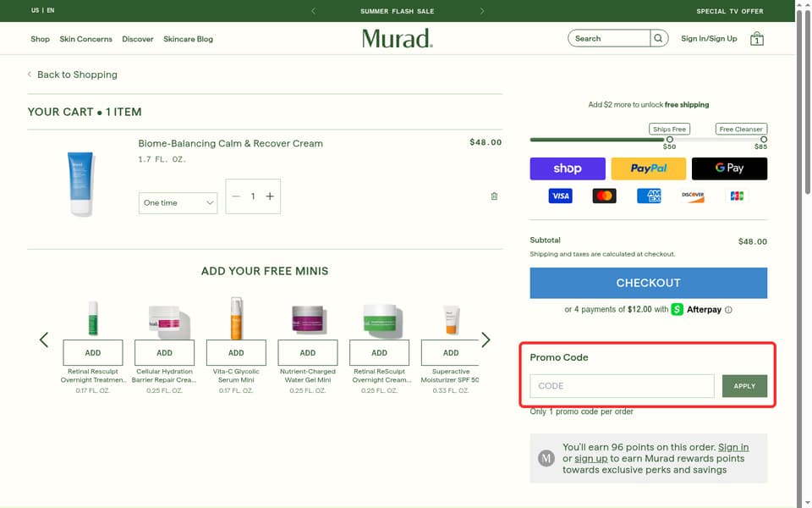Viewport: 812px width, 508px height.
Task: Increase quantity with plus button
Action: (270, 196)
